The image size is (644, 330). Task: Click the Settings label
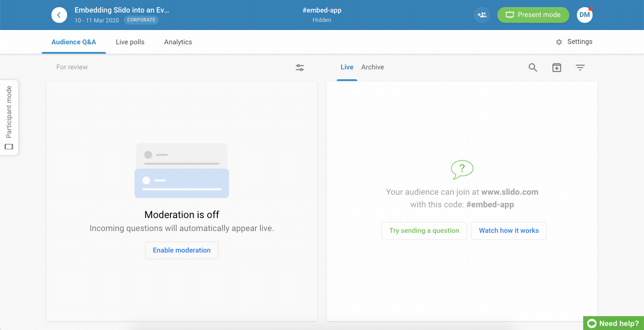[x=580, y=42]
